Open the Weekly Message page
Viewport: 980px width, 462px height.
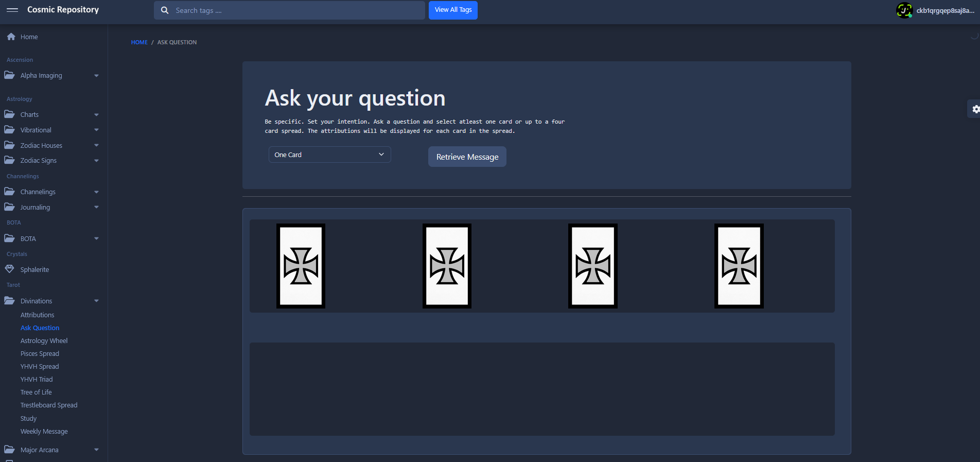44,431
